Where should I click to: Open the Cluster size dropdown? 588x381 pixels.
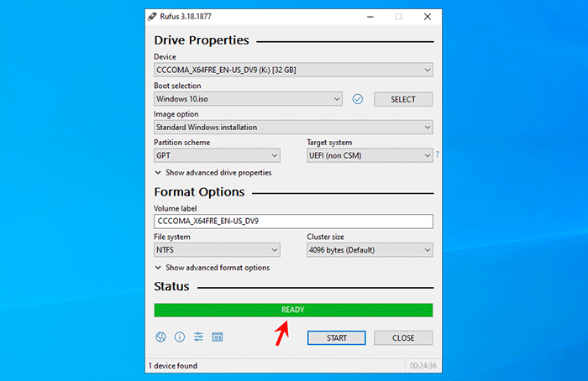click(x=370, y=250)
